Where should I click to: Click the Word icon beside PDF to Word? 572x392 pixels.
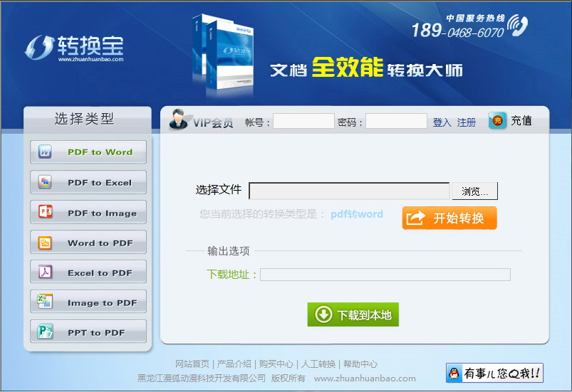[46, 152]
